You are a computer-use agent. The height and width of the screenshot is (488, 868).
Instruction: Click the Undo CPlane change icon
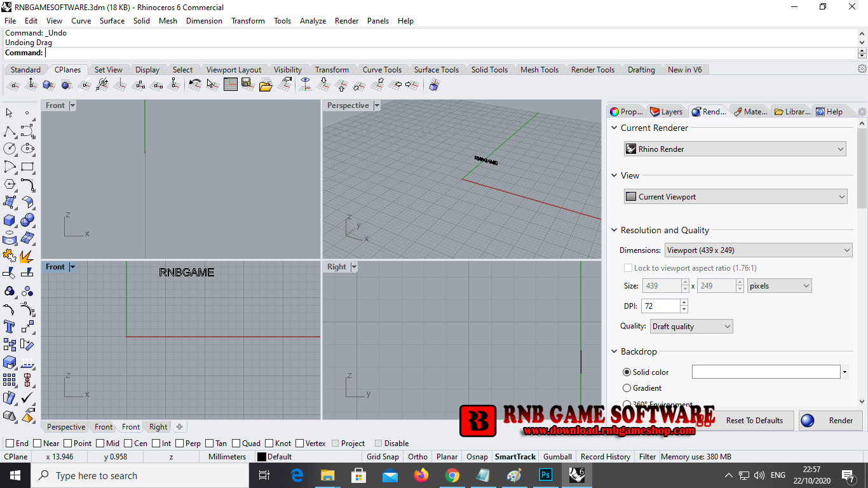click(195, 84)
